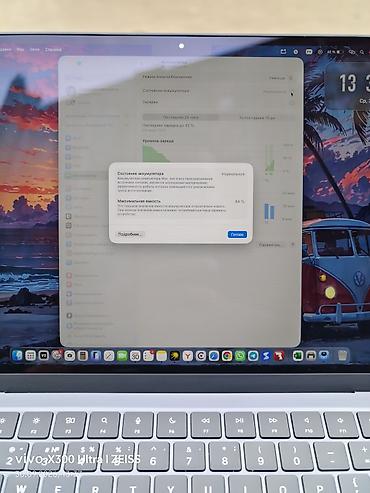Open the calendar icon showing 30 in Dock
The image size is (370, 493).
(x=135, y=356)
